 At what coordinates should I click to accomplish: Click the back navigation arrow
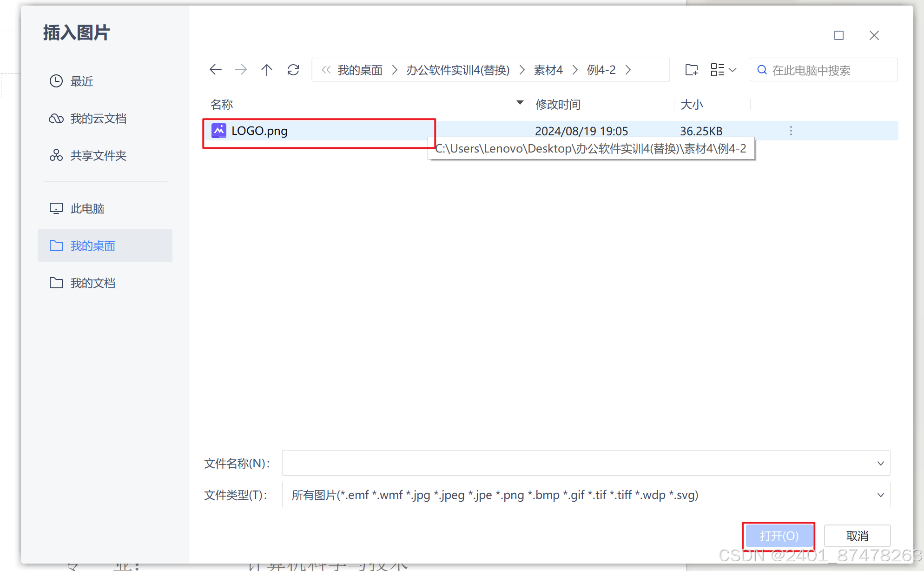215,70
